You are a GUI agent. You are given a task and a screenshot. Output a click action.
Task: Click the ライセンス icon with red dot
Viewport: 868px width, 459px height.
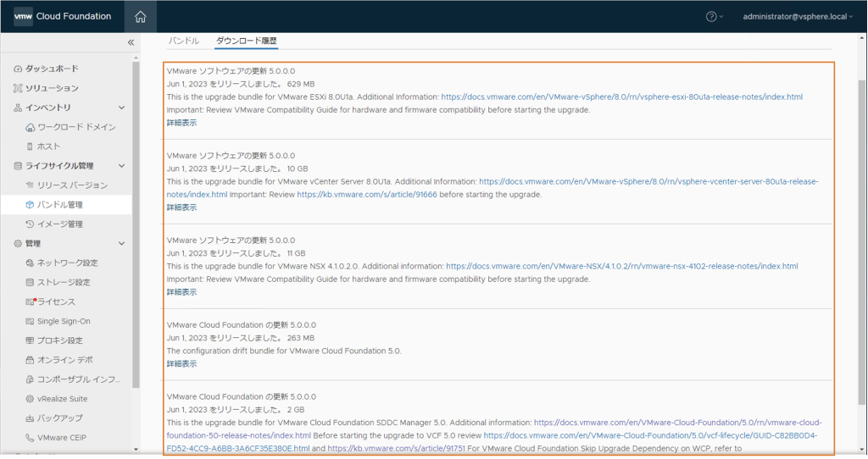(x=31, y=302)
